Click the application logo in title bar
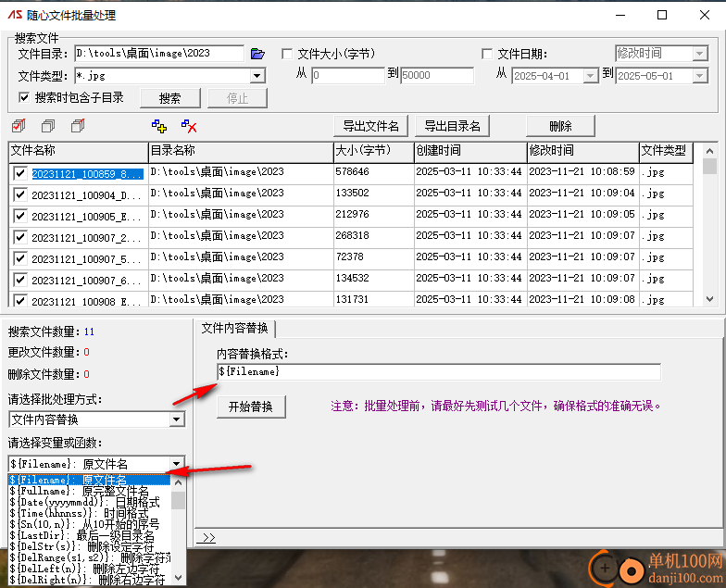The width and height of the screenshot is (726, 588). pos(15,15)
